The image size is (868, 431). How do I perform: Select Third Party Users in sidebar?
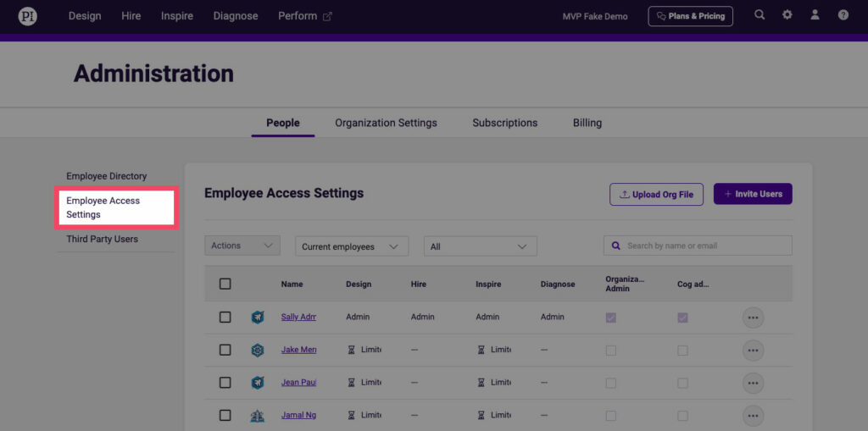[x=103, y=239]
